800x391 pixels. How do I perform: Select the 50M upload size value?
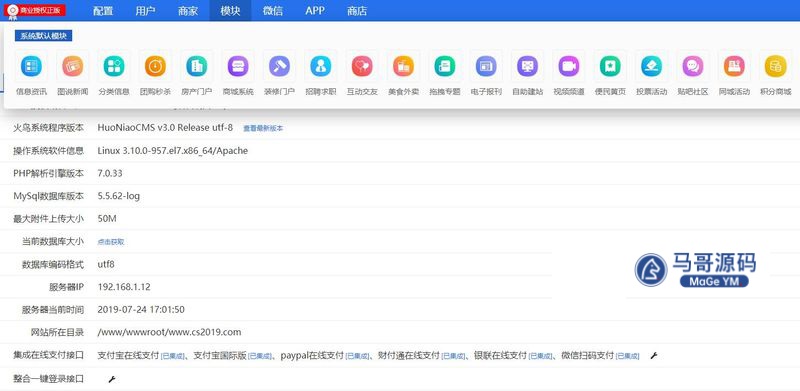[x=107, y=218]
